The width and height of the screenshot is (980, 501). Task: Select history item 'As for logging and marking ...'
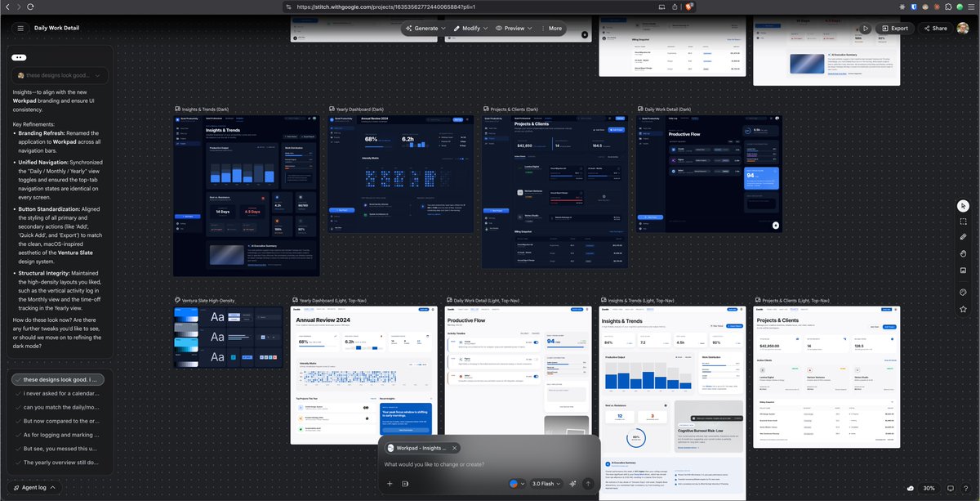[58, 435]
